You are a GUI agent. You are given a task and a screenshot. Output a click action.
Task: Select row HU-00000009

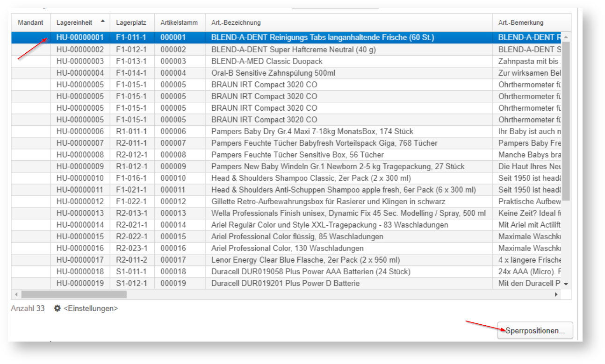click(x=286, y=166)
